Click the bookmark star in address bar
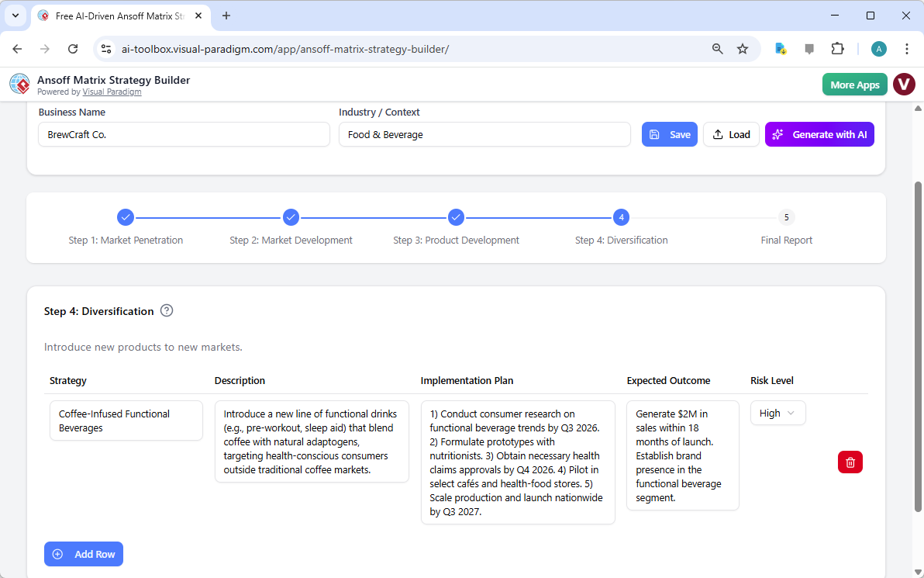The image size is (924, 578). click(743, 48)
